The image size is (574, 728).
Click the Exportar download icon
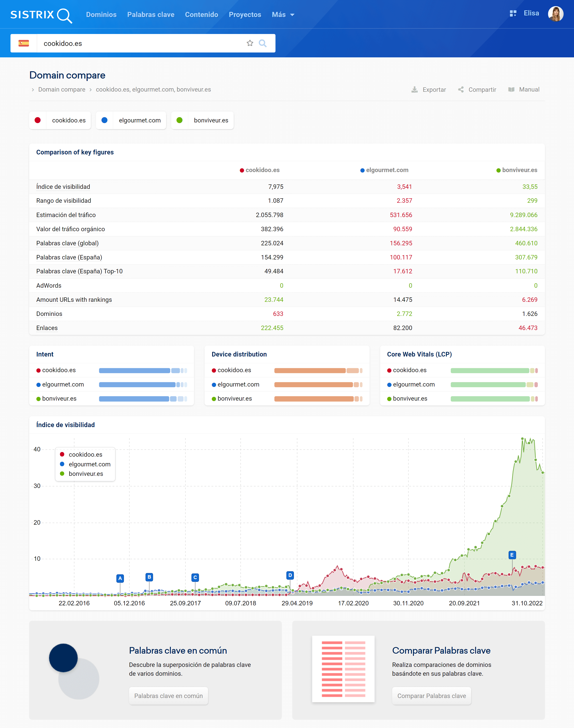[x=415, y=90]
